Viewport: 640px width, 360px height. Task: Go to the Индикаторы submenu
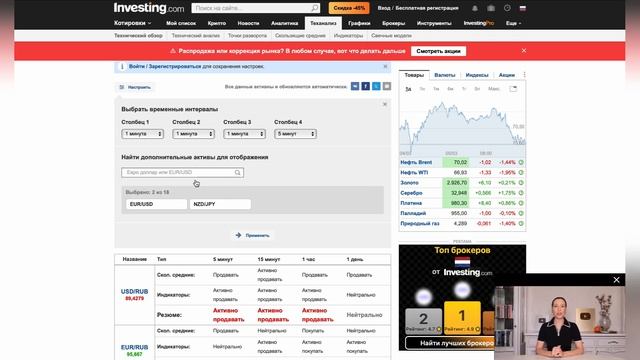348,36
